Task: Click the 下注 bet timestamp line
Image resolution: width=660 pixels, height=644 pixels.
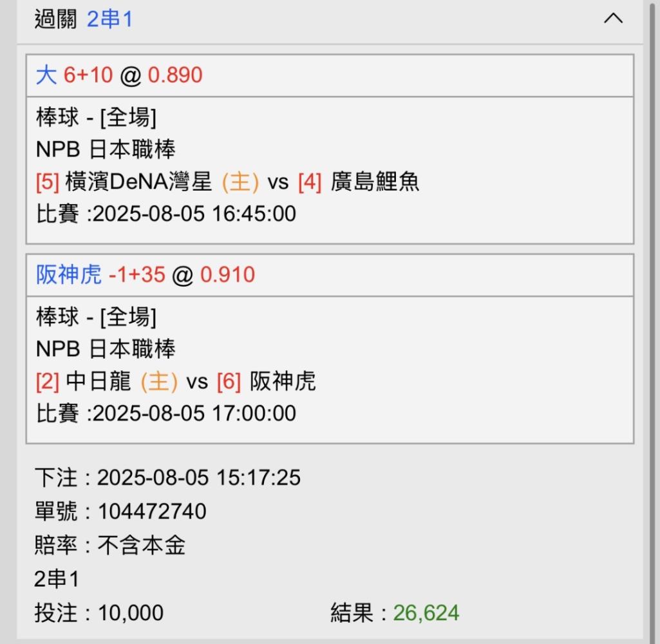Action: (167, 478)
